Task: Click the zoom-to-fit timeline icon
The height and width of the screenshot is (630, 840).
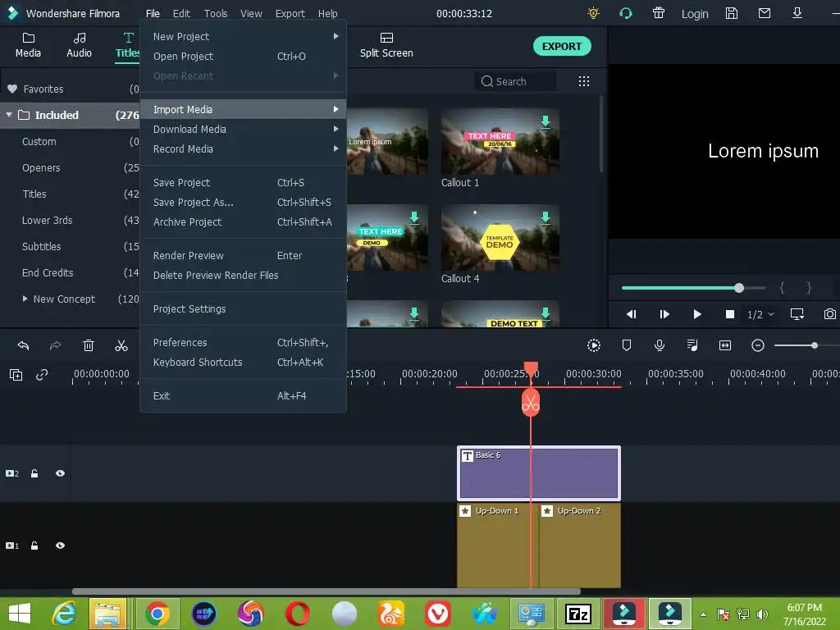Action: 725,345
